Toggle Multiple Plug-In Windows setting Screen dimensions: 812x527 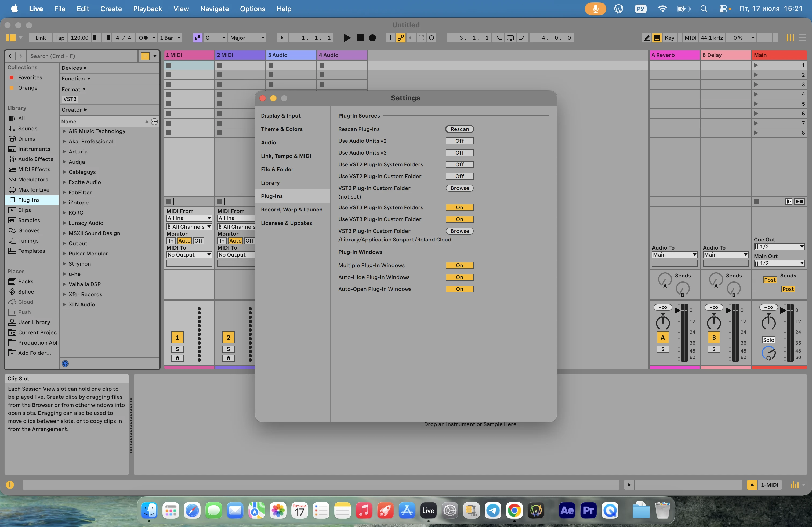pyautogui.click(x=459, y=266)
